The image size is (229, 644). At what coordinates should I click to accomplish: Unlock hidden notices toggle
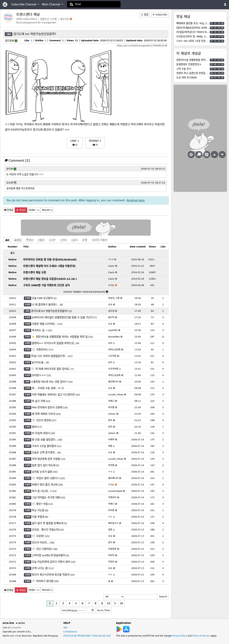tap(86, 292)
